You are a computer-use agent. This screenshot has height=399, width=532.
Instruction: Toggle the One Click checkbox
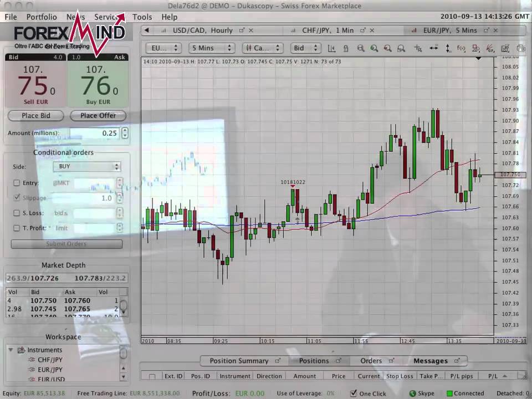[353, 393]
